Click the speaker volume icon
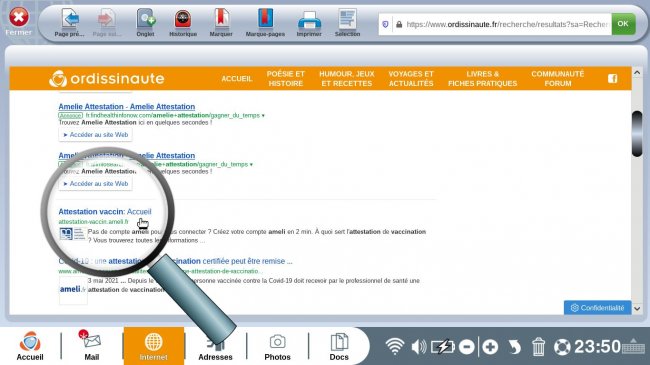The height and width of the screenshot is (365, 650). point(419,346)
